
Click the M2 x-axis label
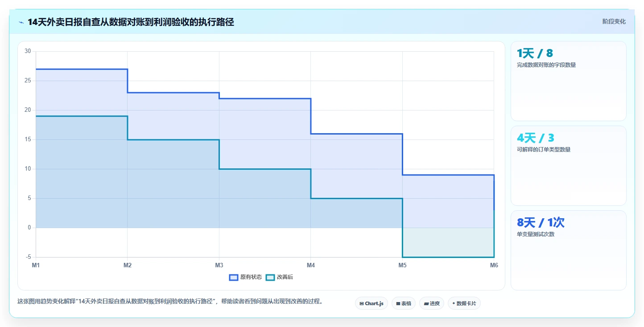click(128, 265)
